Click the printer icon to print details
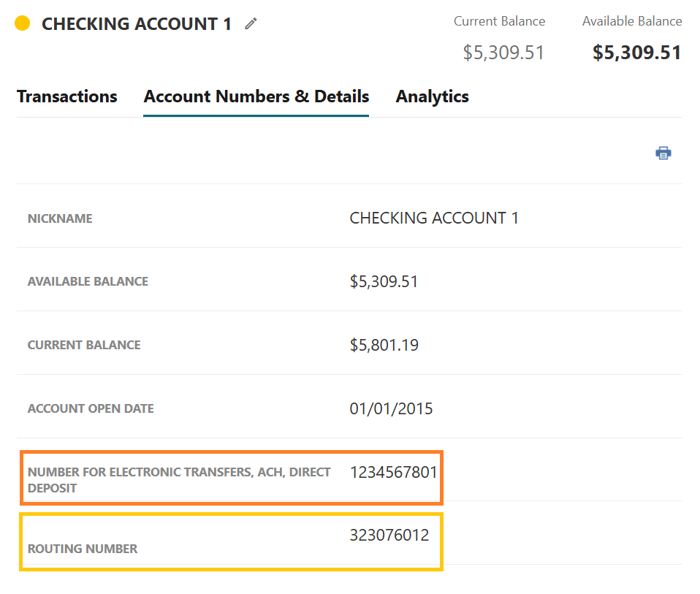The height and width of the screenshot is (594, 700). (x=663, y=153)
